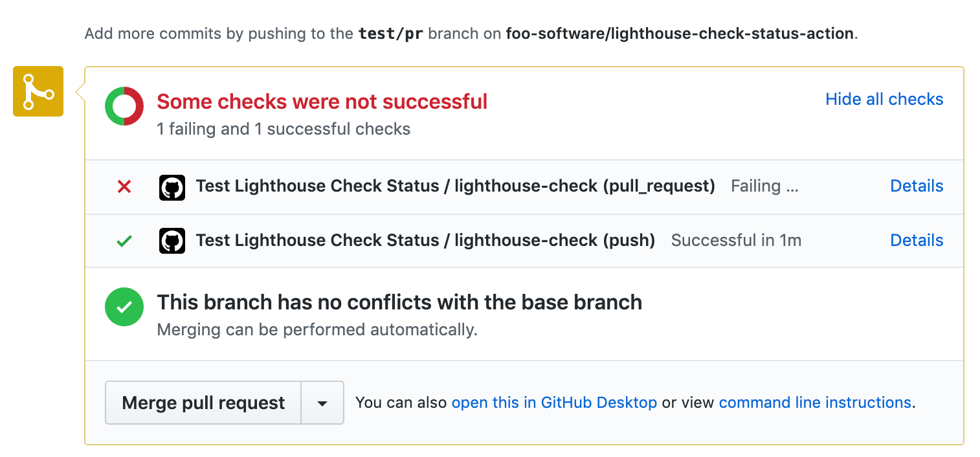Click Merge pull request

tap(203, 402)
